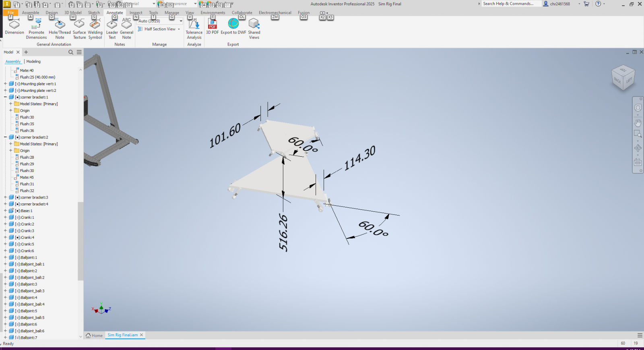Open the Welding Symbol tool
This screenshot has height=350, width=644.
(95, 25)
